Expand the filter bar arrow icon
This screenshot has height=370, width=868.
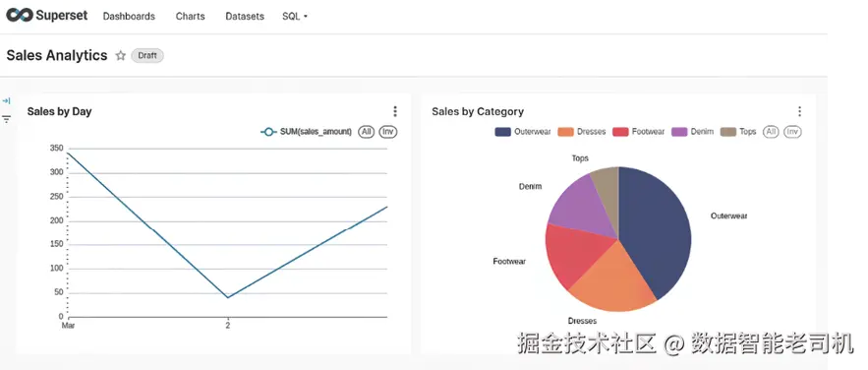pos(6,100)
